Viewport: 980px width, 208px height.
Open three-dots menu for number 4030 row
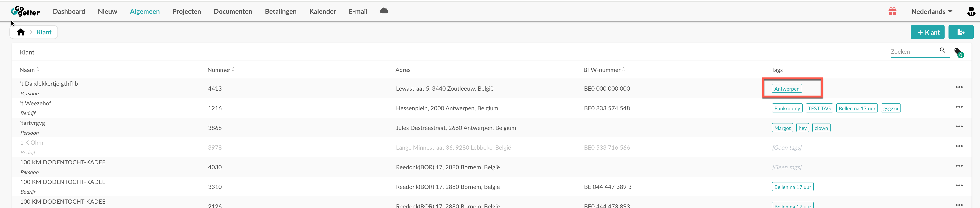959,166
